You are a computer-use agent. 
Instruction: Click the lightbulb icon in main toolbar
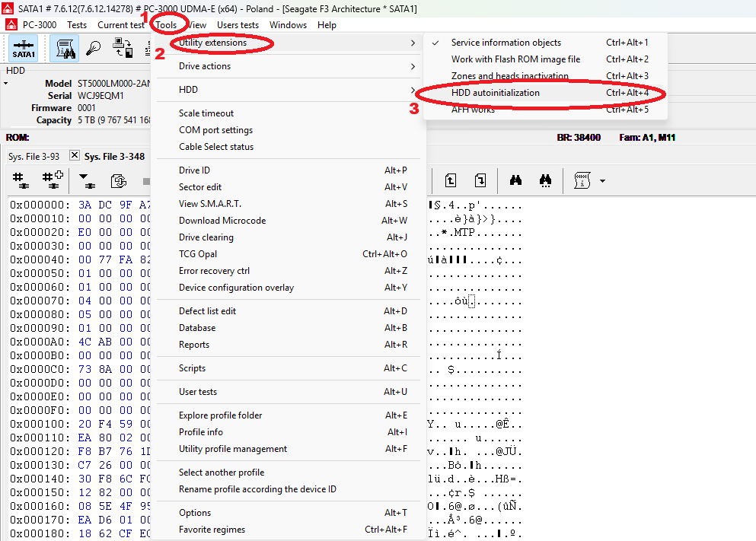tap(94, 49)
